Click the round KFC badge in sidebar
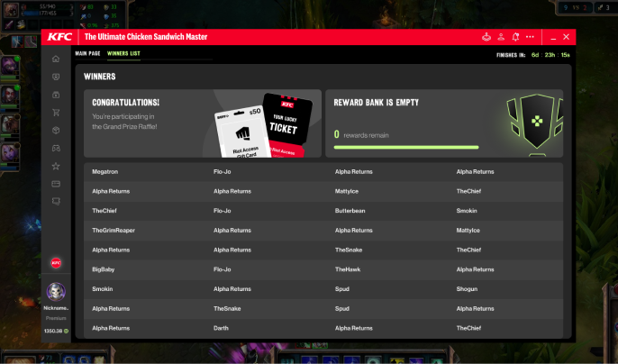Image resolution: width=618 pixels, height=364 pixels. (56, 263)
